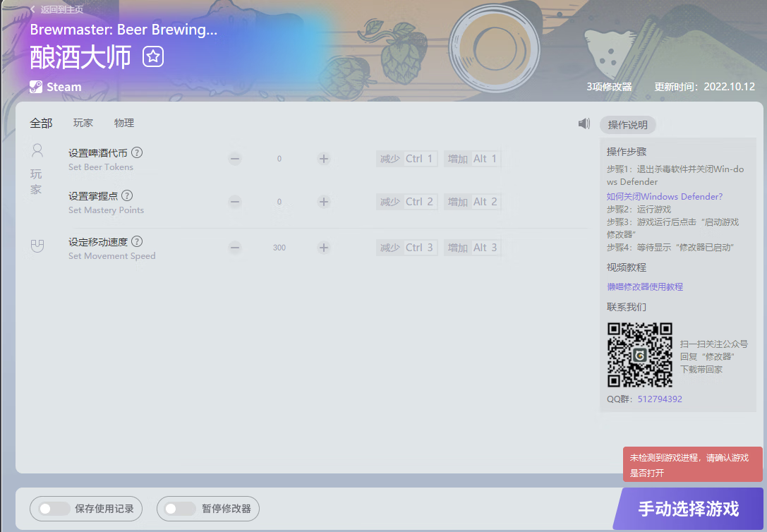Click the 手动选择游戏 button
The height and width of the screenshot is (532, 767).
(688, 509)
